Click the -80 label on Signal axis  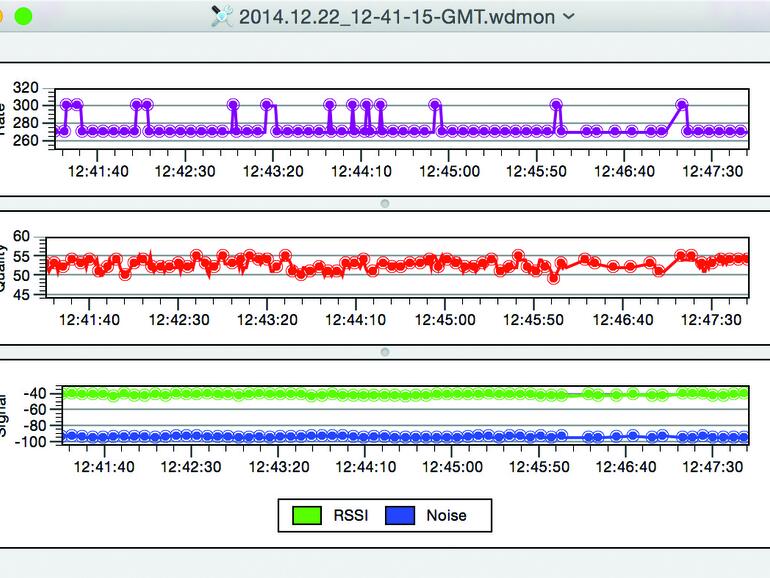click(34, 425)
